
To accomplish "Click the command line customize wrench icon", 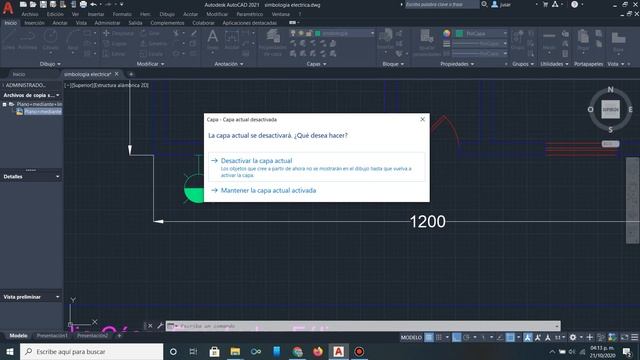I will tap(160, 326).
